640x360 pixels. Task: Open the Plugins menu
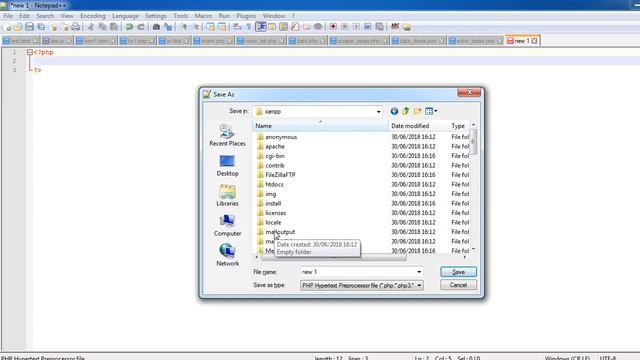(x=246, y=16)
